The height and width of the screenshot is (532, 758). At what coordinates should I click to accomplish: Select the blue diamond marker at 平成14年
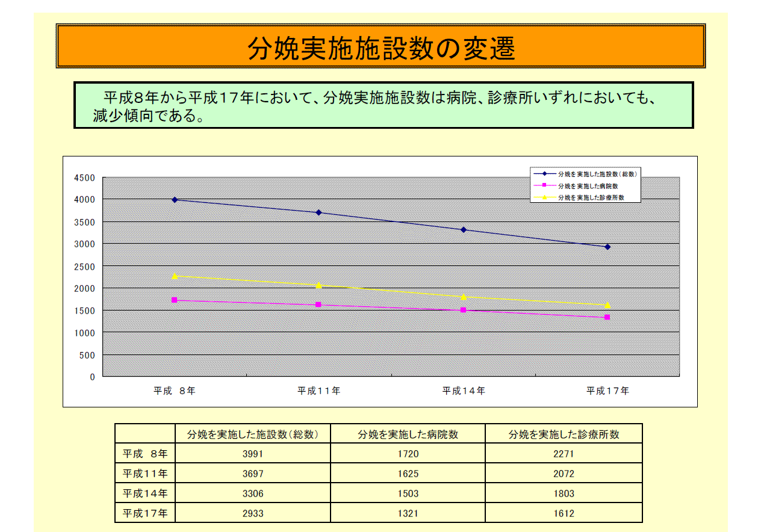pos(463,230)
